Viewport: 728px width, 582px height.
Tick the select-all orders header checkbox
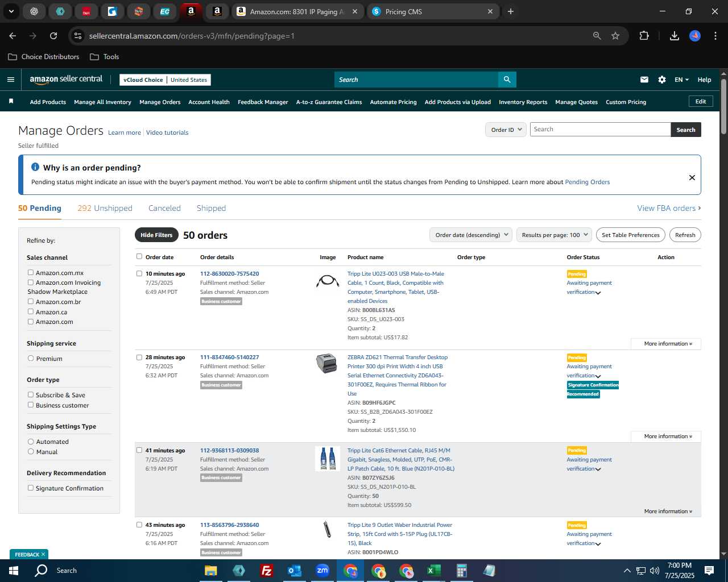coord(139,256)
